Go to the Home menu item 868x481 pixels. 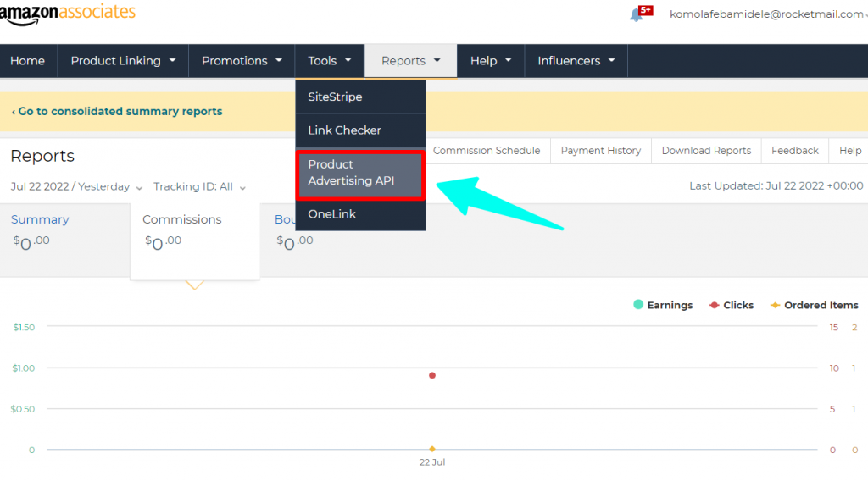pos(28,61)
